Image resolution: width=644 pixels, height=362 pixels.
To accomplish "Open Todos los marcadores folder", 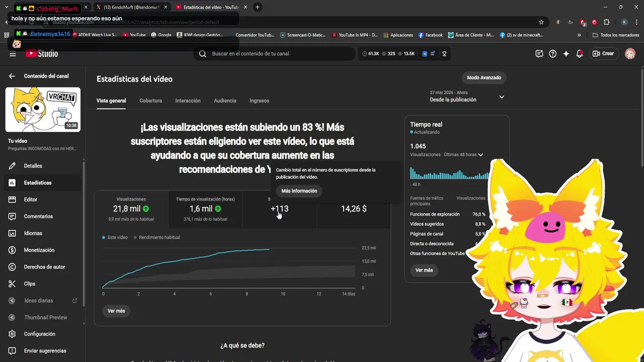I will [x=616, y=35].
